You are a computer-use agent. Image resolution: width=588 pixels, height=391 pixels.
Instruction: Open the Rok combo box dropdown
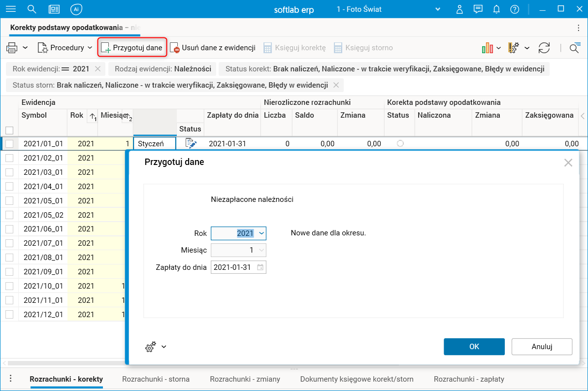point(262,233)
